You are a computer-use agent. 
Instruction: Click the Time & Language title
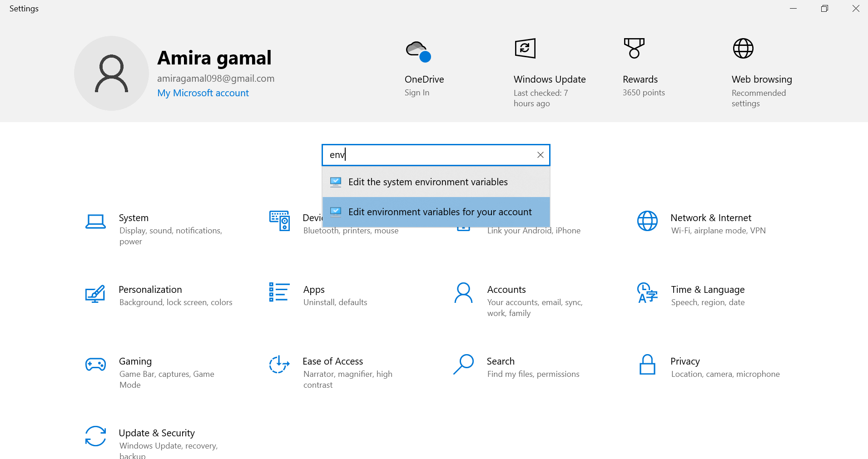[708, 290]
